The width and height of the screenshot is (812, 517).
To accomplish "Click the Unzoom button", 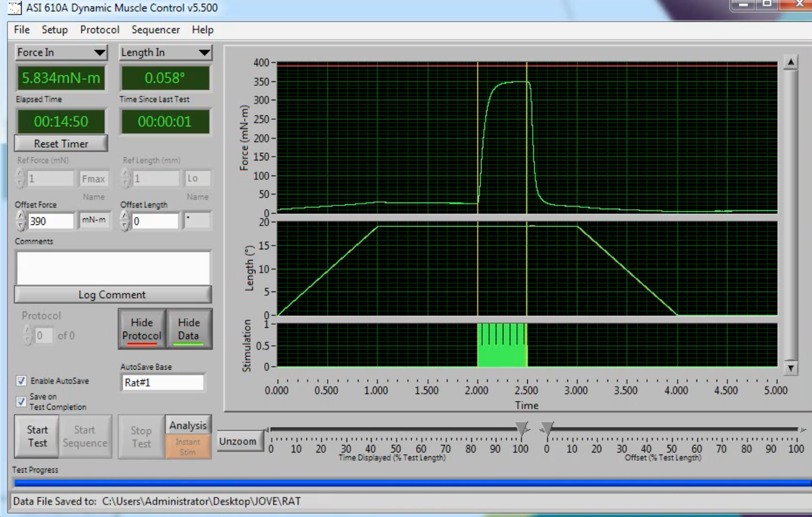I will pos(238,441).
